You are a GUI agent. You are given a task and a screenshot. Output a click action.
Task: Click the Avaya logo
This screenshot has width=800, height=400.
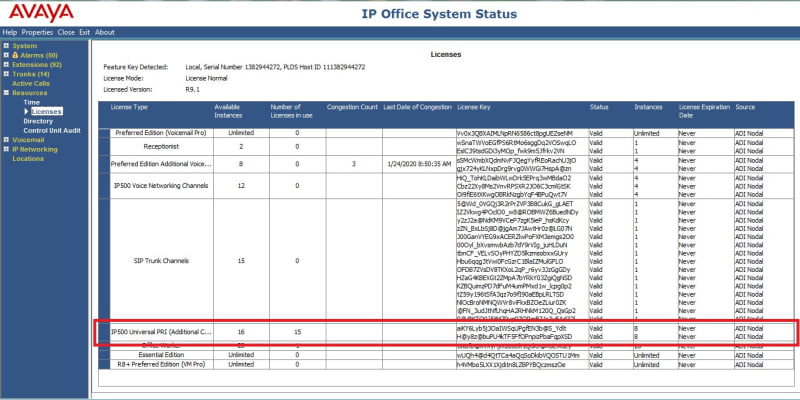coord(41,12)
